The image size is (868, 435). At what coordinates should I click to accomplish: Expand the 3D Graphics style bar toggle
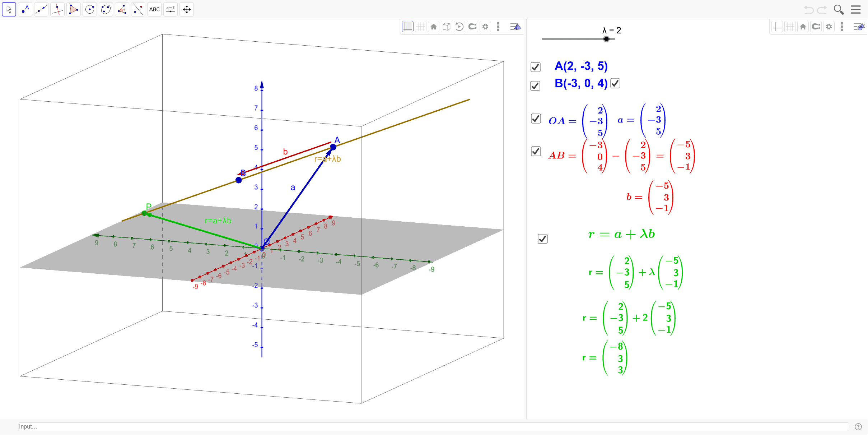point(515,27)
